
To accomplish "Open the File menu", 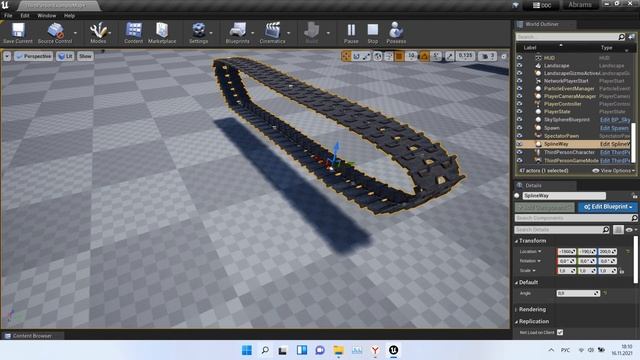I will point(8,16).
